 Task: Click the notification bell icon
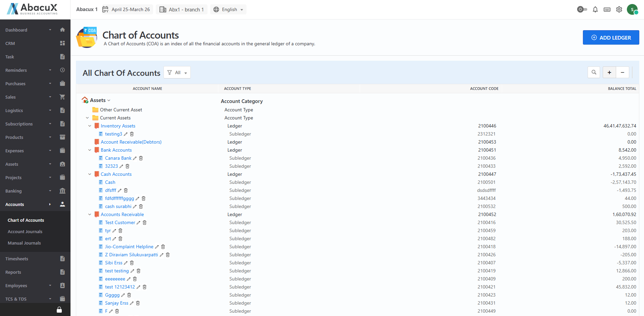[x=595, y=10]
